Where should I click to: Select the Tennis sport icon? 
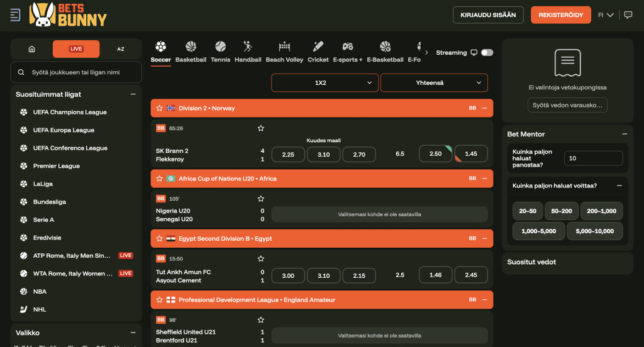tap(221, 47)
